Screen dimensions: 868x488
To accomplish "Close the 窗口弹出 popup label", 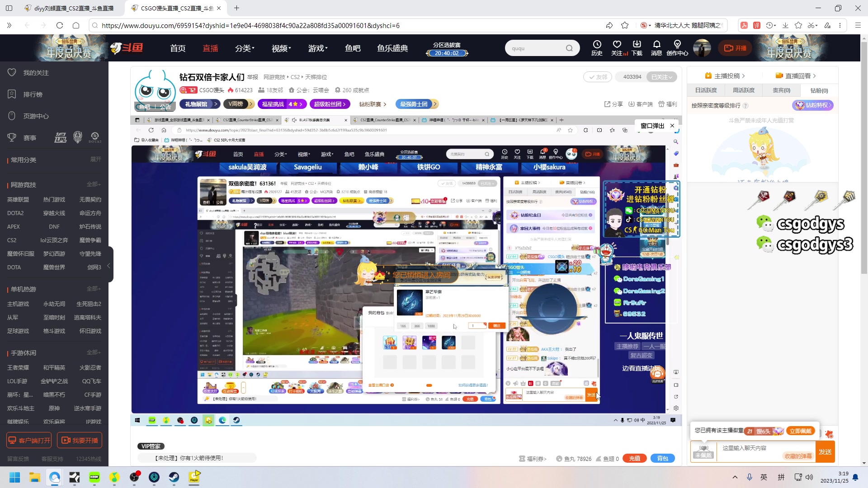I will pos(672,126).
